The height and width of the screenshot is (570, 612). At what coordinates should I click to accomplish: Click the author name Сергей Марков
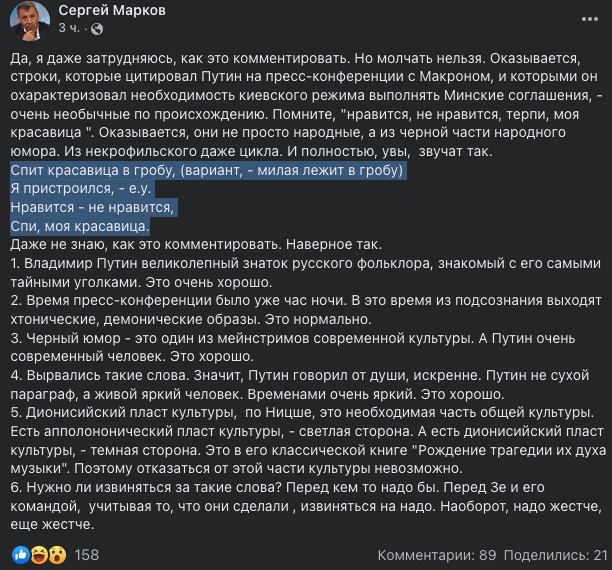click(112, 11)
